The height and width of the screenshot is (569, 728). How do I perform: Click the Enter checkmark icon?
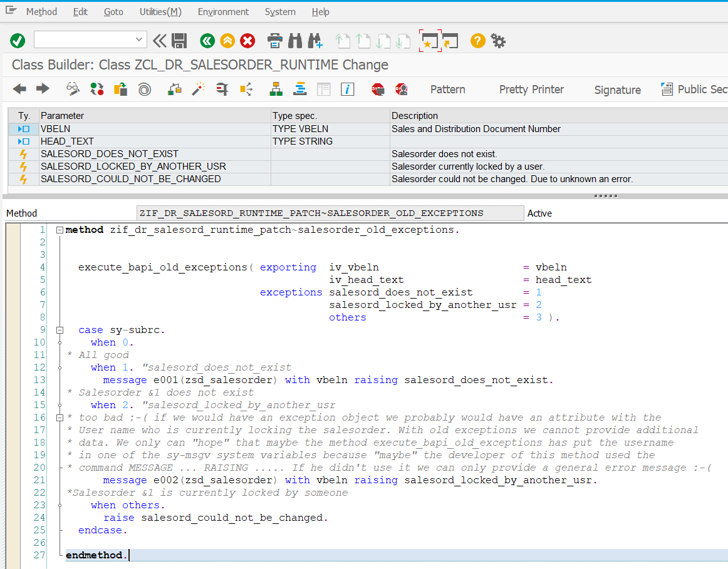tap(17, 40)
